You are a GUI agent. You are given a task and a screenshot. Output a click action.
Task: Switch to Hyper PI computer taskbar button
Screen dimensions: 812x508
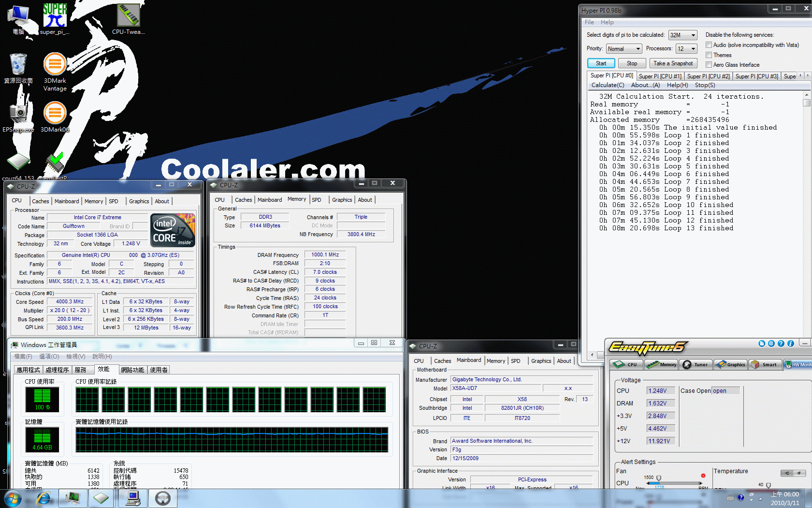[132, 498]
